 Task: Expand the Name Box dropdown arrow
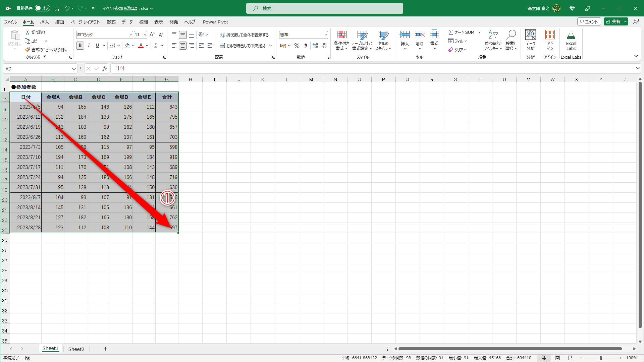click(x=74, y=69)
